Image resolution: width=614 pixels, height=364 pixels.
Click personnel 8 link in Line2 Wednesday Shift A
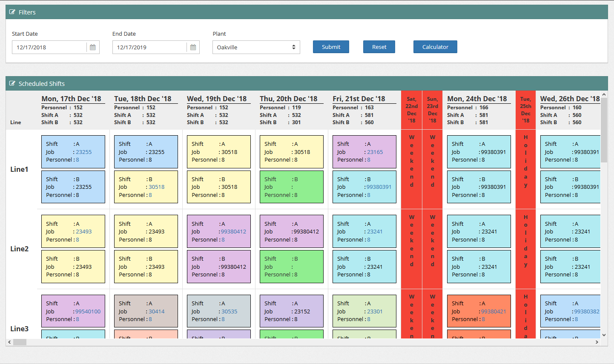pyautogui.click(x=223, y=239)
